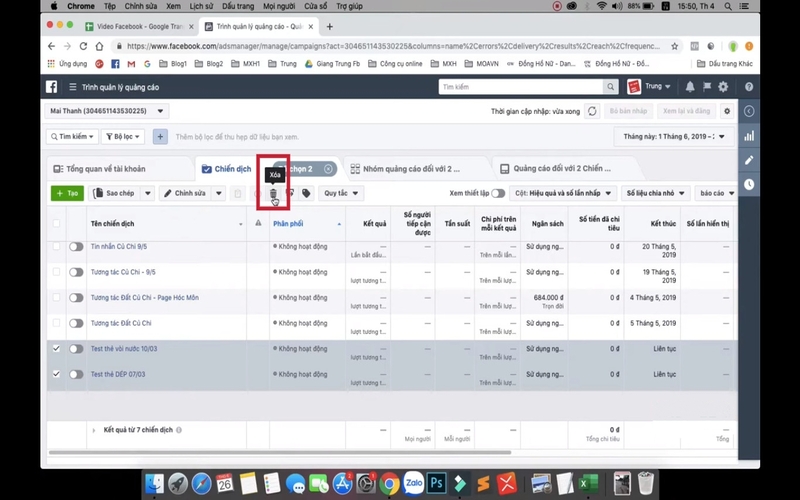The width and height of the screenshot is (800, 500).
Task: Open the history clock icon in right sidebar
Action: 749,184
